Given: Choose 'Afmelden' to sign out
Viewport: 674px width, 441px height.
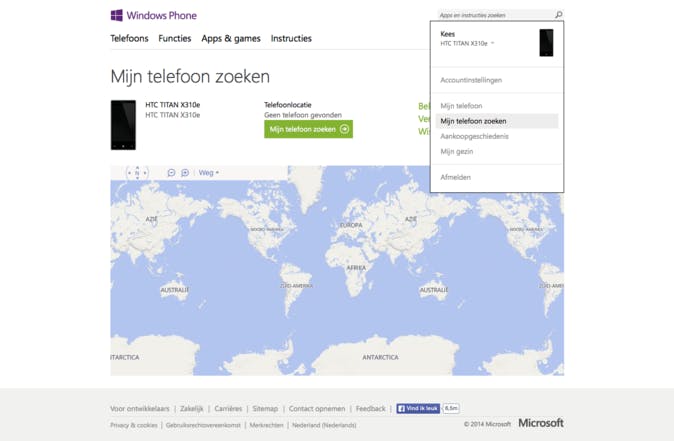Looking at the screenshot, I should tap(455, 177).
